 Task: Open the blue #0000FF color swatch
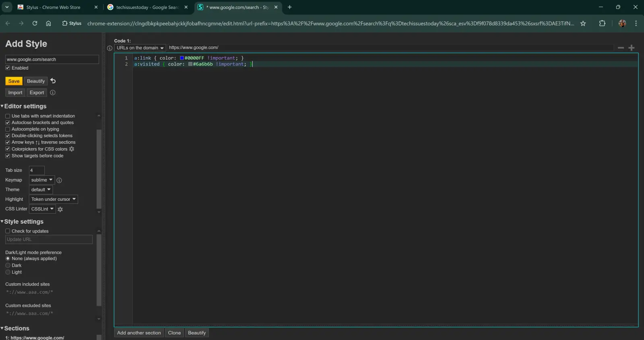point(182,58)
